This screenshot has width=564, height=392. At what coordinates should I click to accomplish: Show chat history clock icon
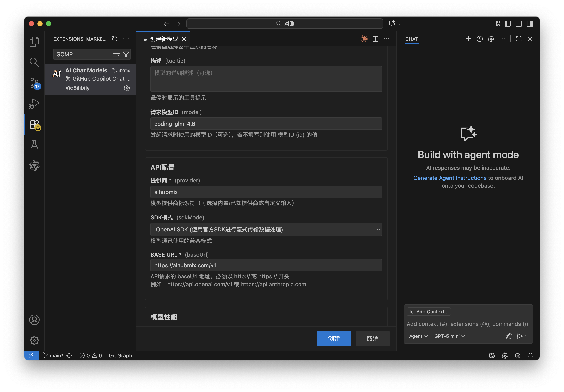tap(480, 39)
